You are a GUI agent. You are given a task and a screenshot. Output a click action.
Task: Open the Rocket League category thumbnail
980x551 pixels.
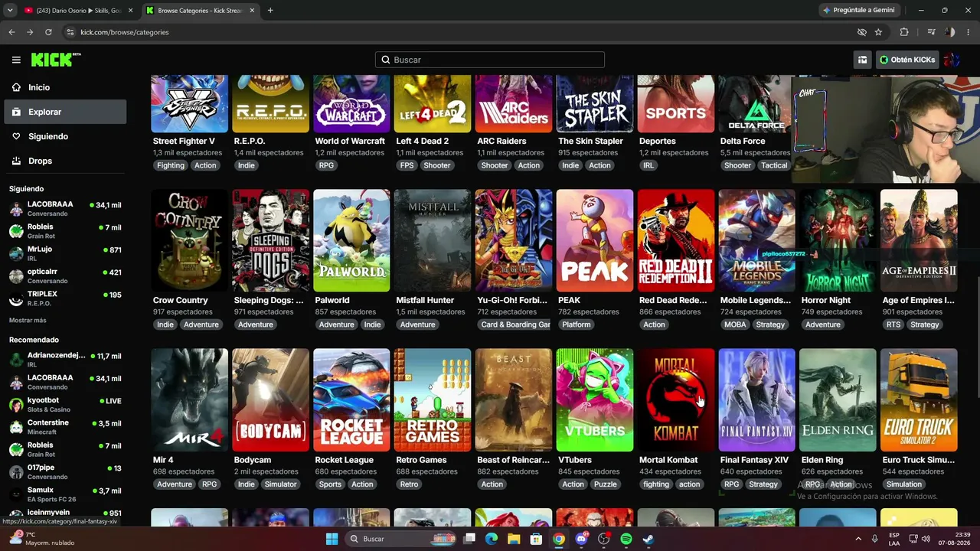coord(351,400)
